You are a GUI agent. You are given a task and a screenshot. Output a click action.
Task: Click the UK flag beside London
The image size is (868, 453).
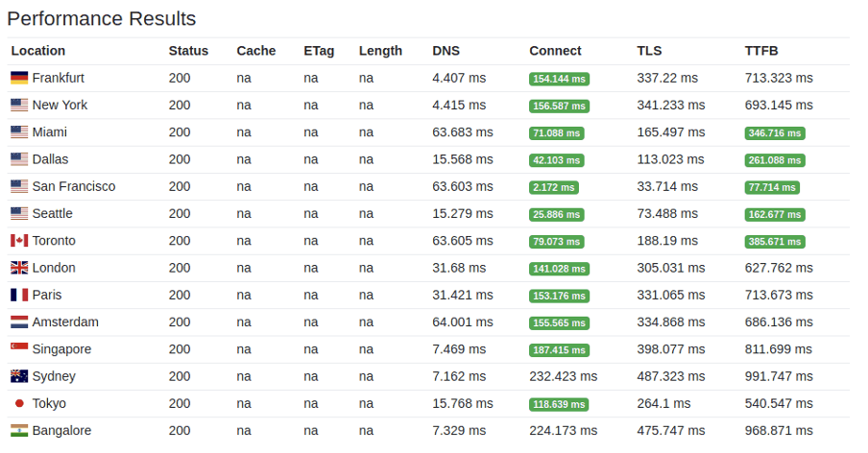(19, 268)
